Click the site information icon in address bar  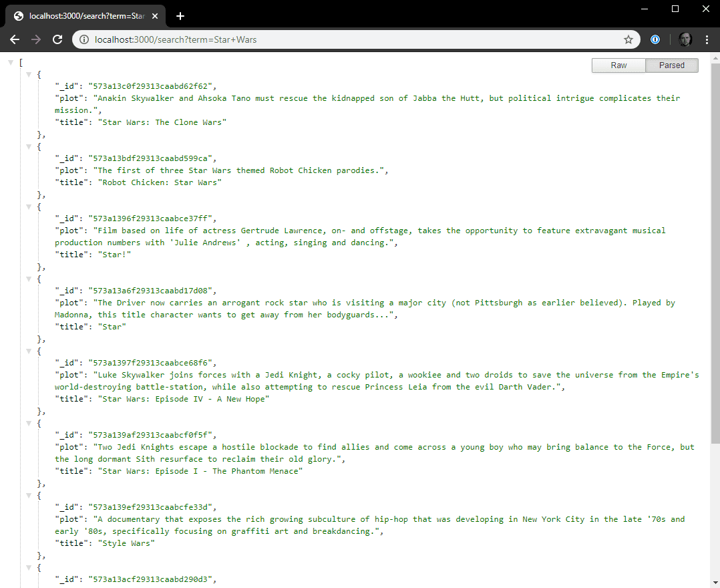pyautogui.click(x=84, y=39)
